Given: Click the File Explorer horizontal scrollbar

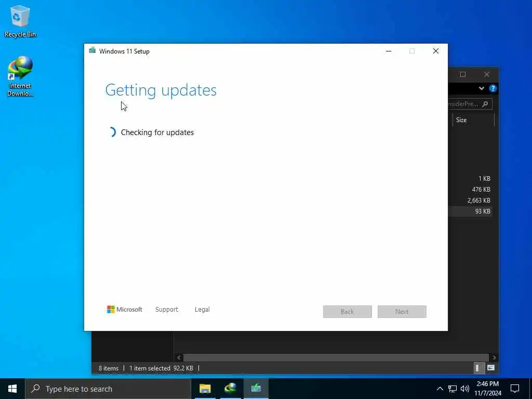Looking at the screenshot, I should (x=336, y=357).
